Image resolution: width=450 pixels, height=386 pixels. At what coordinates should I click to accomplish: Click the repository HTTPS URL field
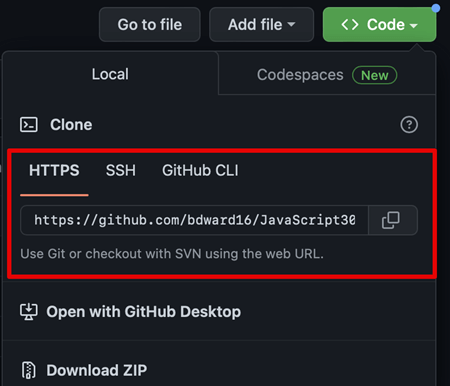194,220
